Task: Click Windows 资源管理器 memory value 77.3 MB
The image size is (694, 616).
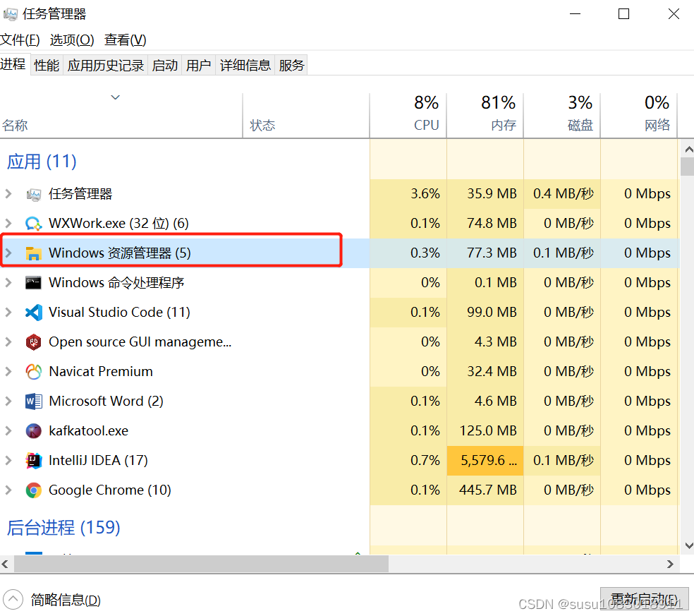Action: click(x=492, y=253)
